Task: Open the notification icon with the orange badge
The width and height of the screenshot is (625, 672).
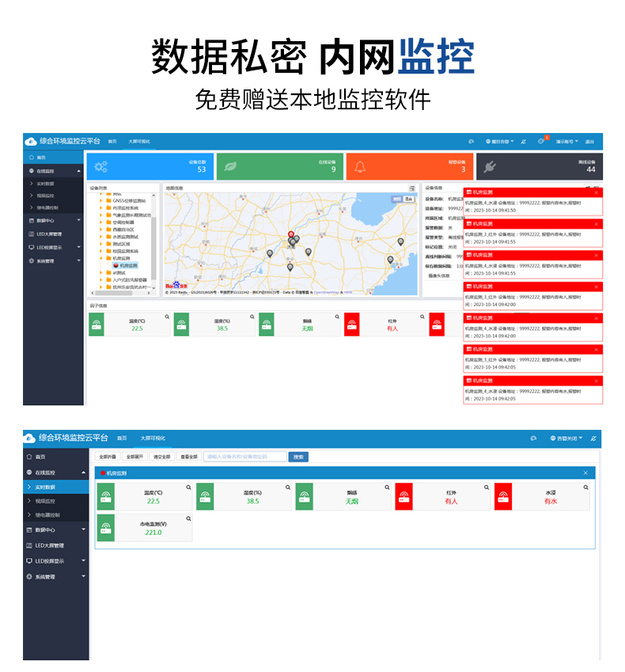Action: pyautogui.click(x=541, y=141)
